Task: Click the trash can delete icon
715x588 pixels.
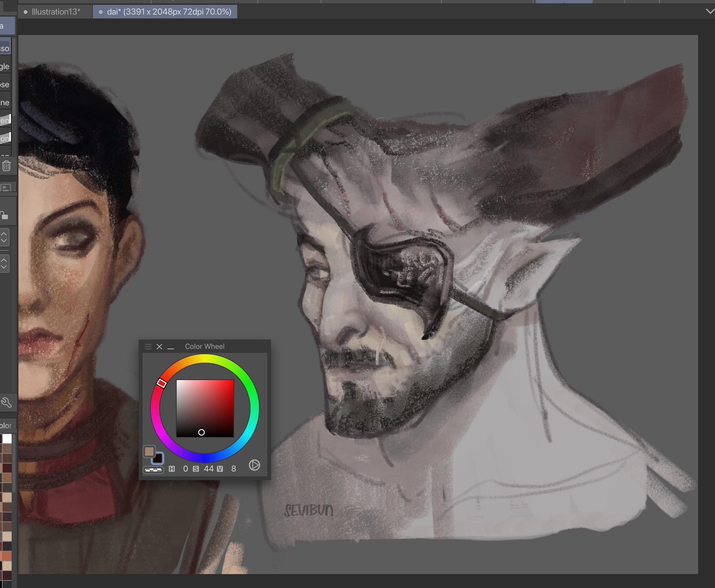Action: pos(6,166)
